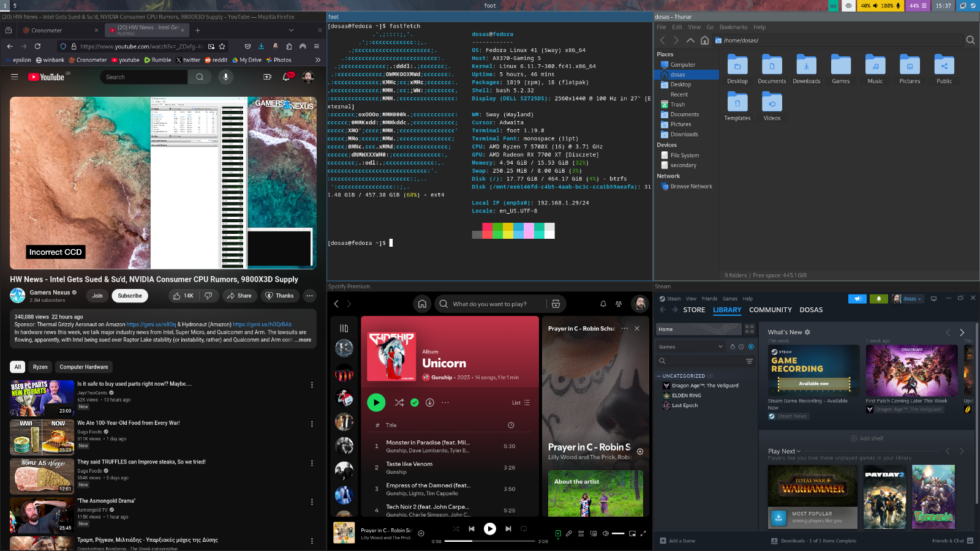
Task: Click the YouTube Create video icon
Action: [x=267, y=77]
